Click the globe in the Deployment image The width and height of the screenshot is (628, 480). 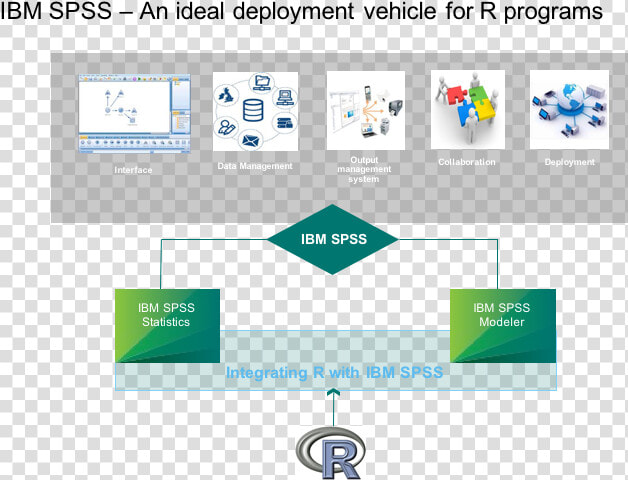pos(572,97)
